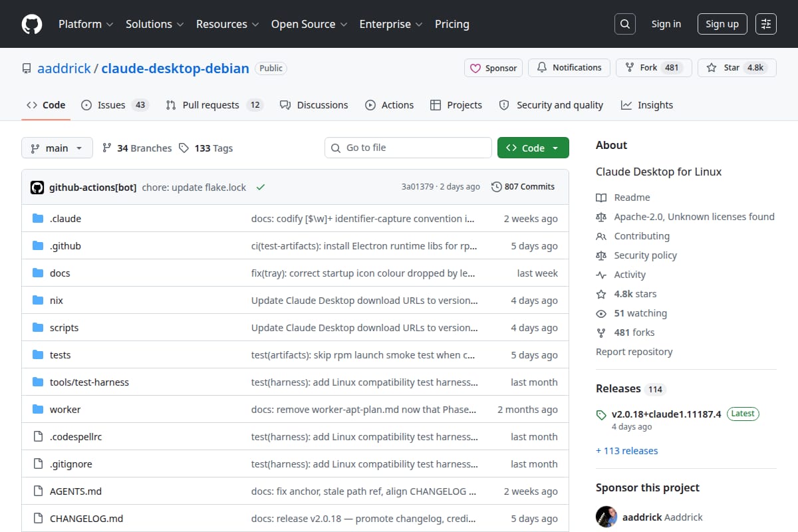Open the 807 Commits history icon
798x532 pixels.
pyautogui.click(x=496, y=187)
